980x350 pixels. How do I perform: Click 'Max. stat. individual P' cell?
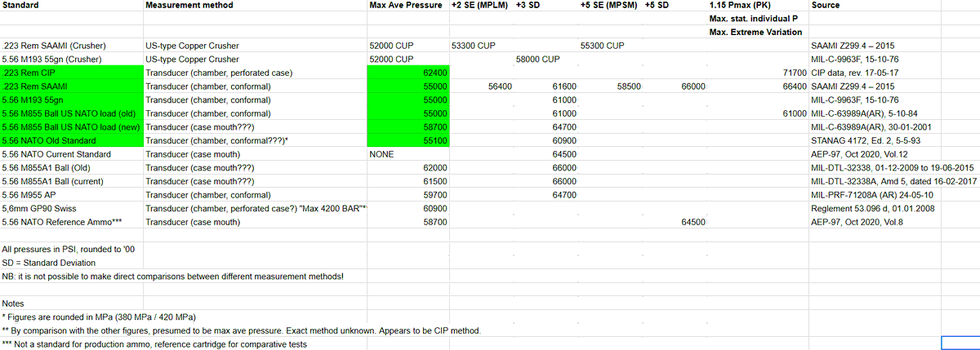pos(758,18)
